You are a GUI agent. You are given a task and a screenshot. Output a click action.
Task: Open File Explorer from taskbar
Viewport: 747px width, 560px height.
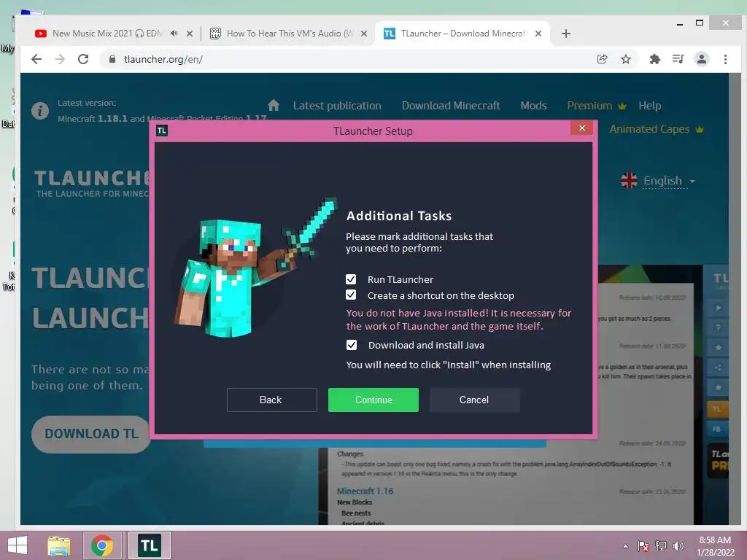tap(59, 545)
